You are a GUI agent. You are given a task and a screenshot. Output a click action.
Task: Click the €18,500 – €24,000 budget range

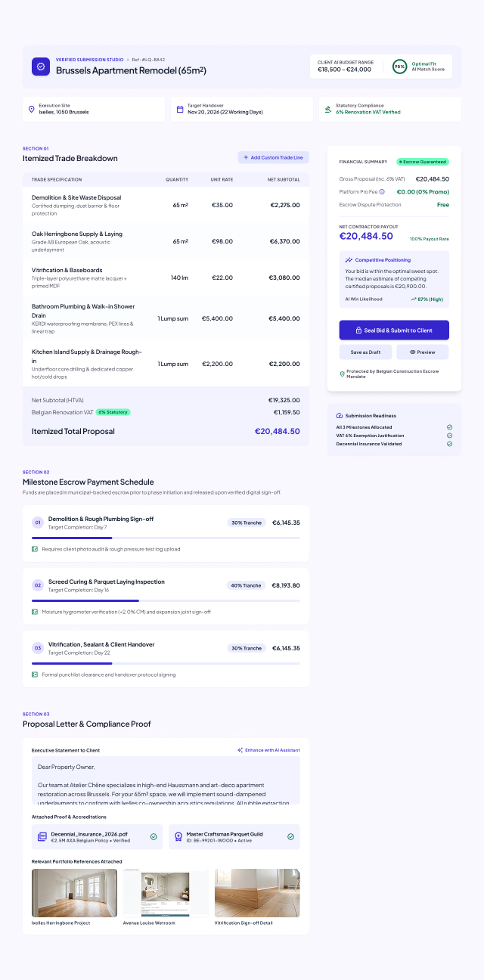point(345,69)
